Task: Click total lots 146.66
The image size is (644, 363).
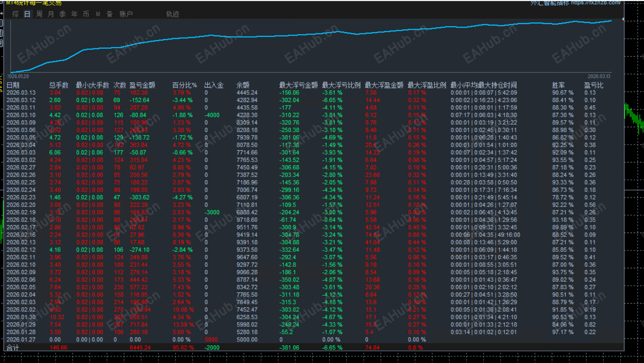Action: [58, 348]
